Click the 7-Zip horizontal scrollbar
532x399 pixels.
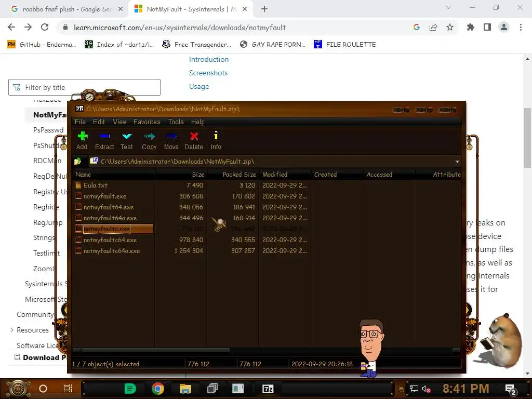155,350
